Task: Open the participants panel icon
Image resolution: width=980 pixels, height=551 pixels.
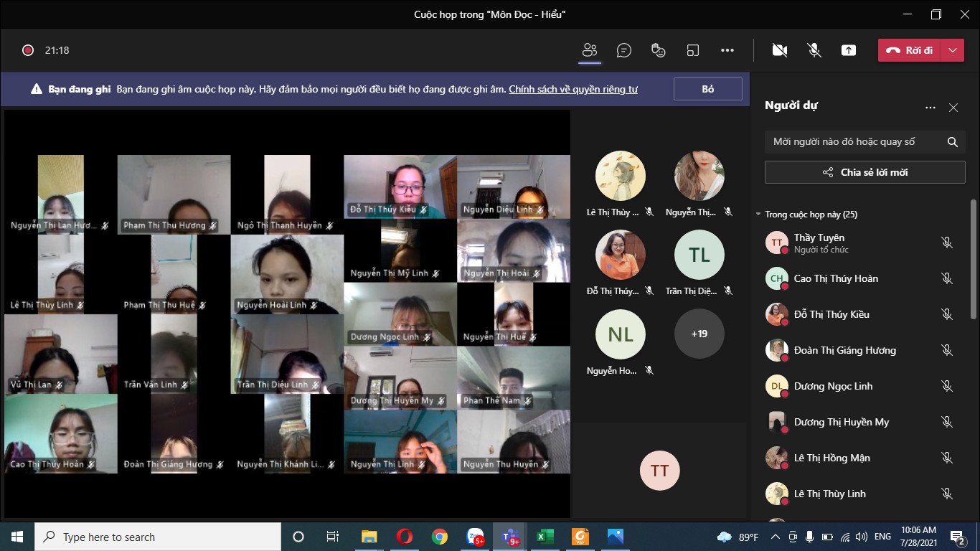Action: [590, 50]
